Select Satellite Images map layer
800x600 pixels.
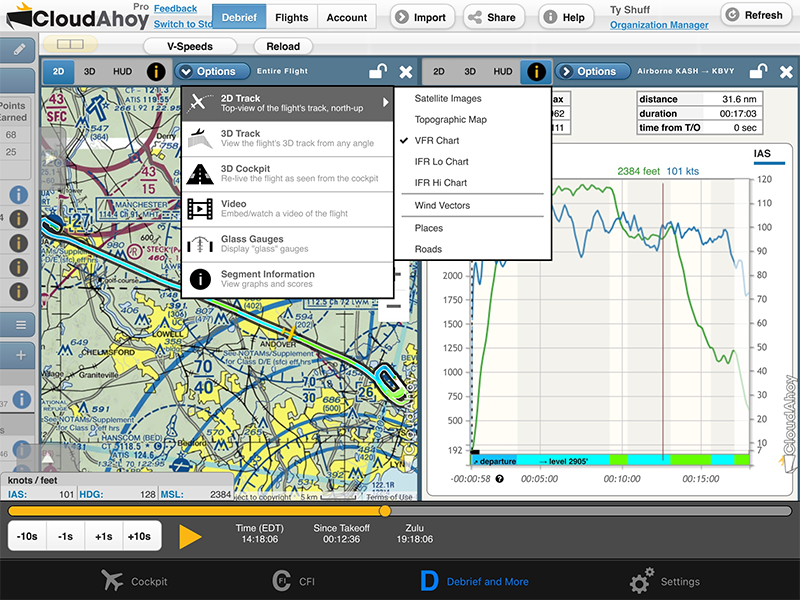447,98
